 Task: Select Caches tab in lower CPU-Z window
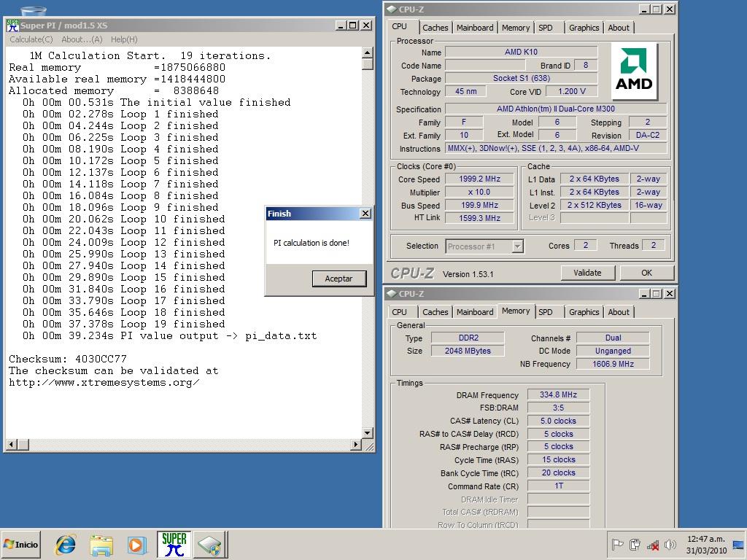pos(435,312)
